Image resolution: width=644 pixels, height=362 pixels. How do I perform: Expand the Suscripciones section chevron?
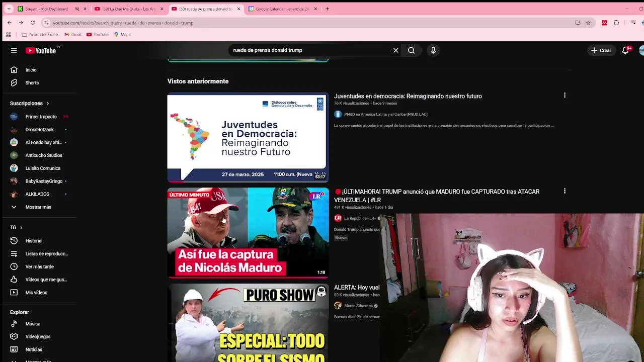click(48, 104)
